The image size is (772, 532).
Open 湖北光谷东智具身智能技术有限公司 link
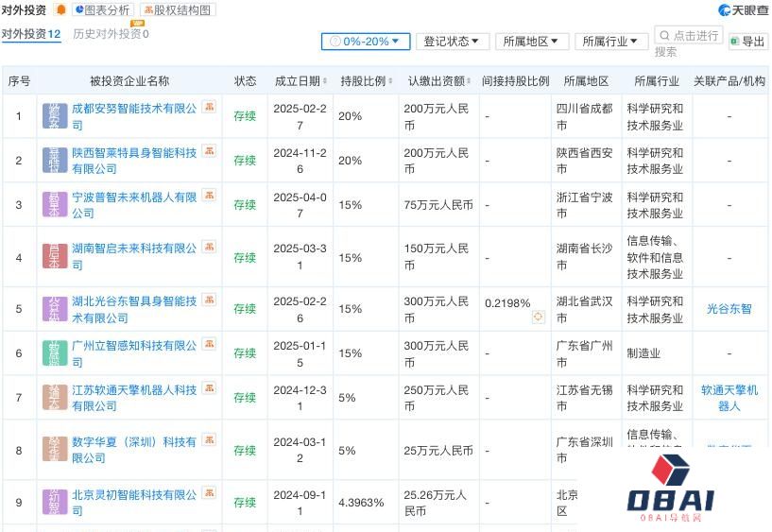point(134,310)
